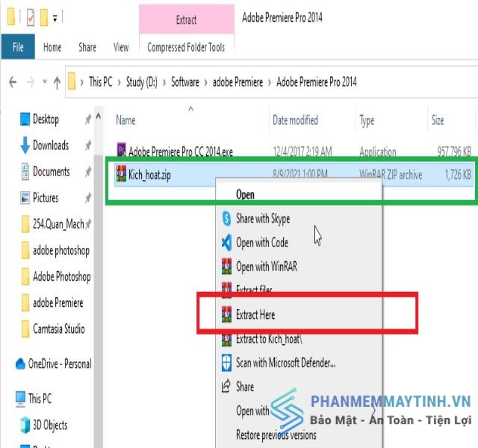Click adobe Premiere in the breadcrumb path
The height and width of the screenshot is (448, 478).
238,81
